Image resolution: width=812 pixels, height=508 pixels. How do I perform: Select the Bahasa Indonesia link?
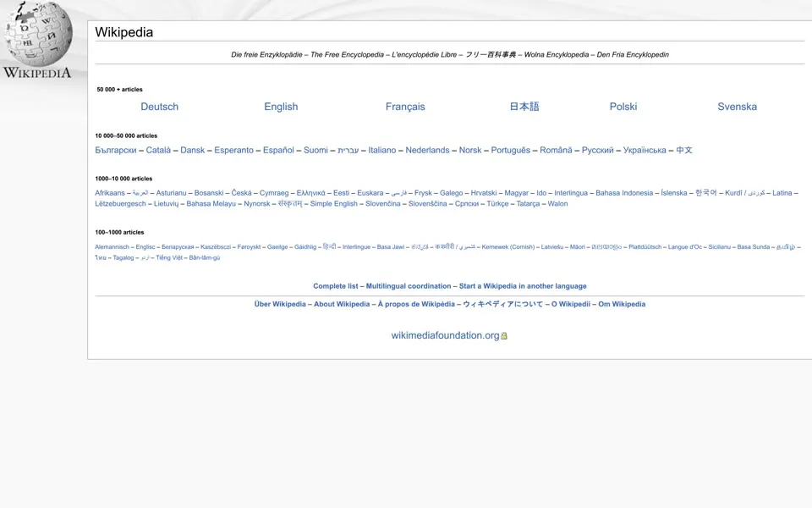(624, 193)
